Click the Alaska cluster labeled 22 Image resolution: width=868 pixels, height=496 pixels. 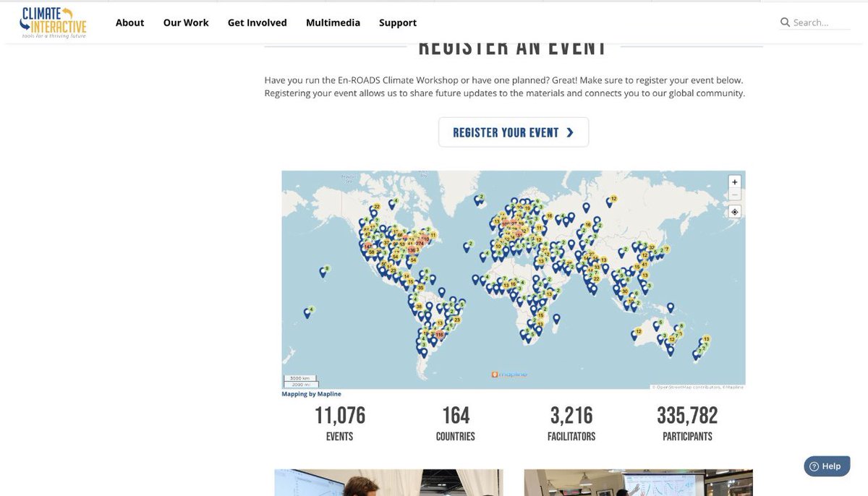point(375,207)
